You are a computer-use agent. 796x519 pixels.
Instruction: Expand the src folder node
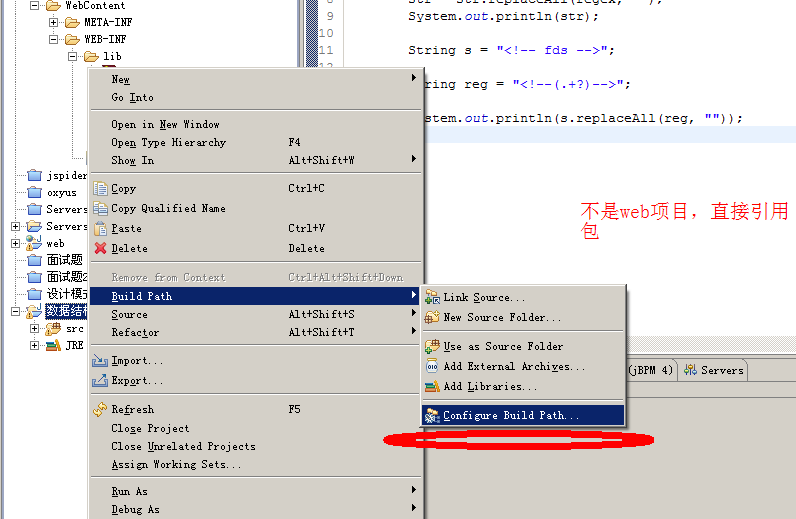[x=35, y=329]
